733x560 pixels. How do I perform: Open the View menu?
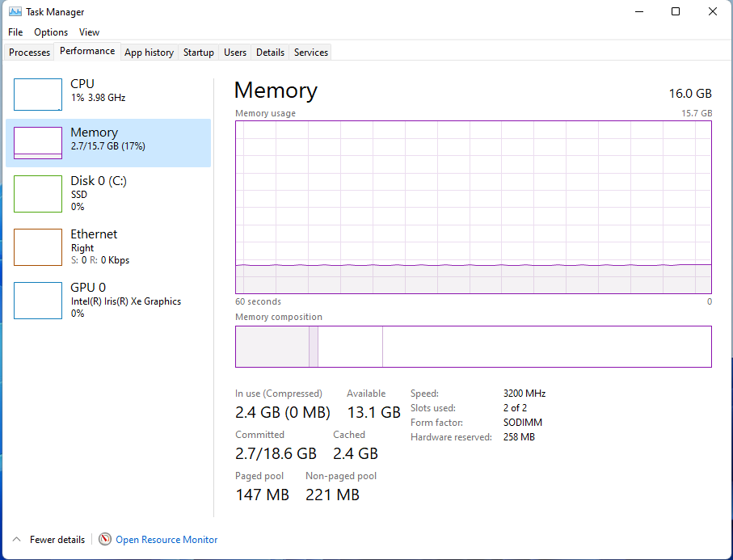tap(89, 32)
